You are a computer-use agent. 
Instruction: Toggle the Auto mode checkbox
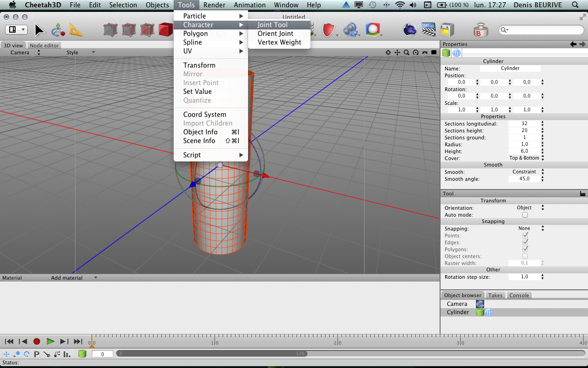(x=525, y=215)
